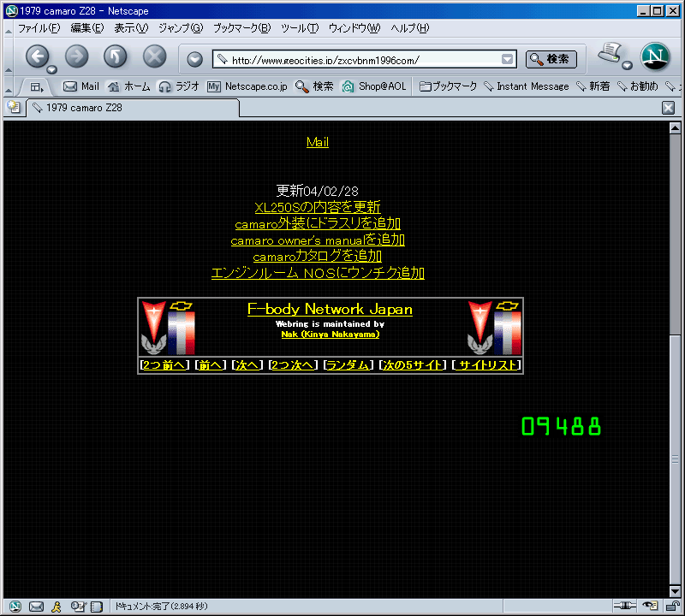Open the ブックマーク(B) menu
Viewport: 685px width, 616px height.
[241, 28]
